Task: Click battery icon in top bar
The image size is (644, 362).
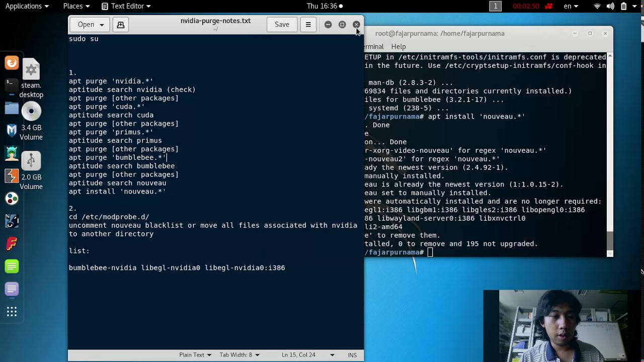Action: tap(623, 6)
